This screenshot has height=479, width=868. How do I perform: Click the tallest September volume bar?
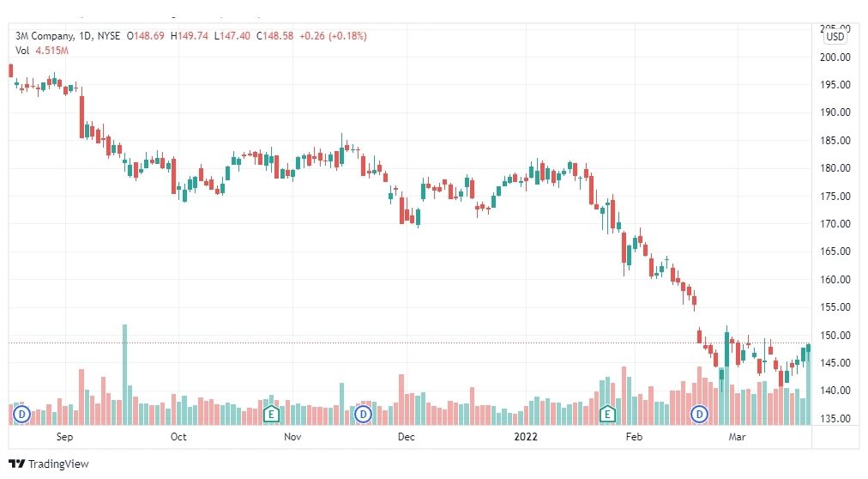pos(124,375)
